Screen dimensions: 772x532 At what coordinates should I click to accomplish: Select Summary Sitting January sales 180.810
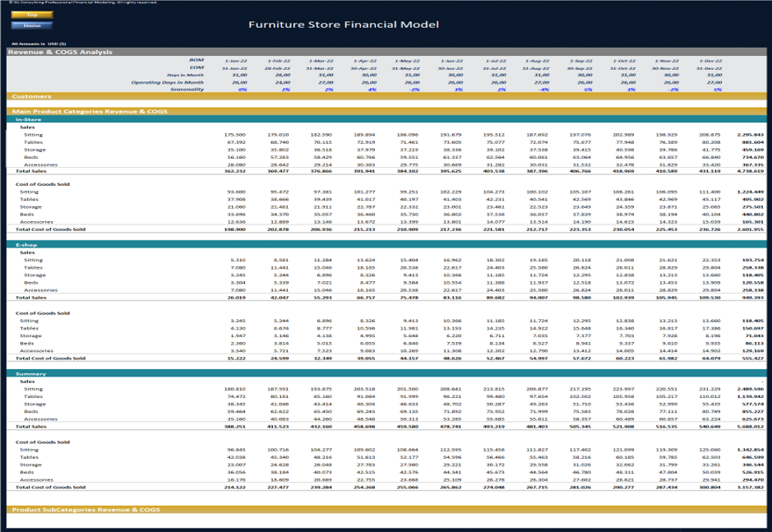click(x=235, y=389)
